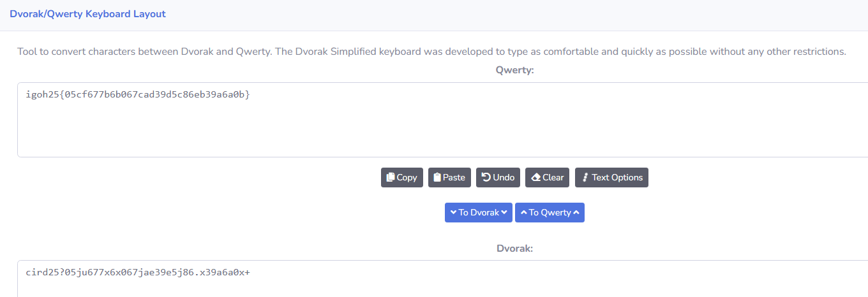
Task: Open the Dvorak/Qwerty Keyboard Layout header title
Action: 87,14
